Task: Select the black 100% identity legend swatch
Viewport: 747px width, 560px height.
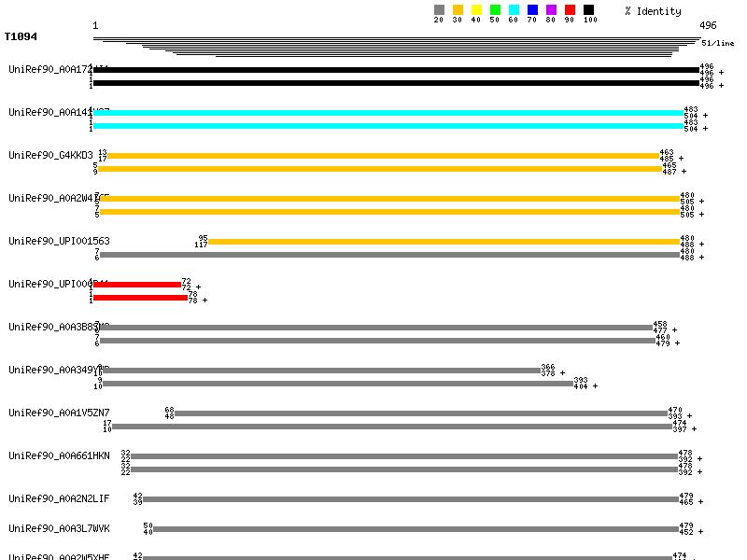Action: click(x=588, y=10)
